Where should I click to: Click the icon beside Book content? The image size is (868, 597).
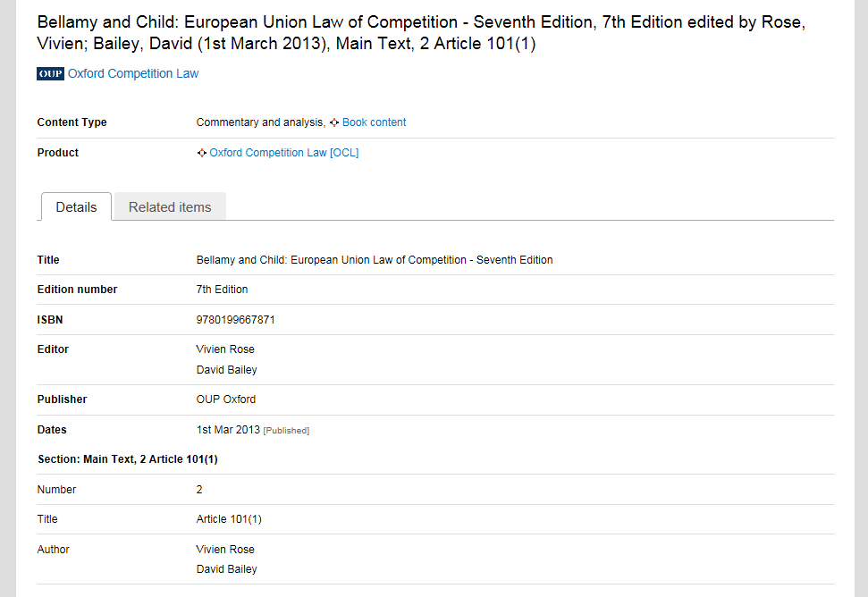pos(334,122)
